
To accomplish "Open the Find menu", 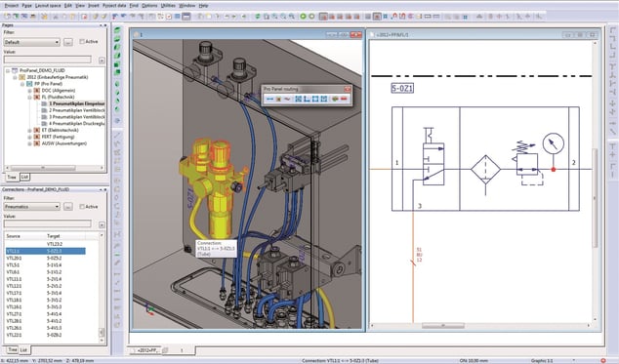I will pyautogui.click(x=134, y=6).
